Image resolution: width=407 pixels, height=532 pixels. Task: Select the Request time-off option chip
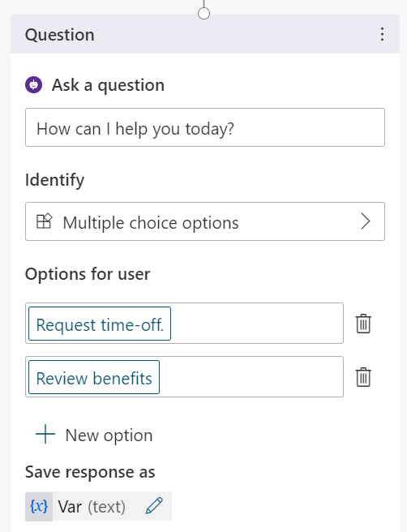(100, 324)
